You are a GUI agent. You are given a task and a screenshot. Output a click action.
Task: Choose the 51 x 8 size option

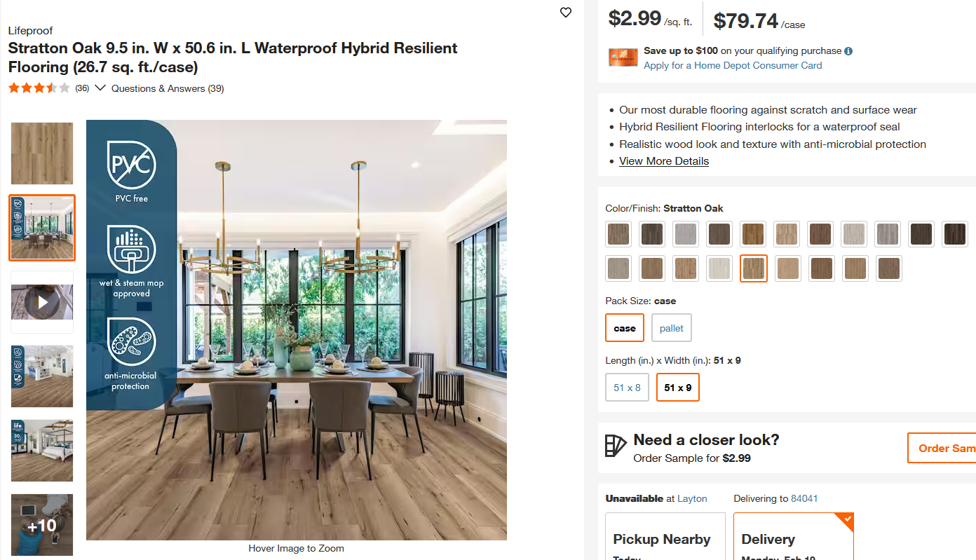628,388
